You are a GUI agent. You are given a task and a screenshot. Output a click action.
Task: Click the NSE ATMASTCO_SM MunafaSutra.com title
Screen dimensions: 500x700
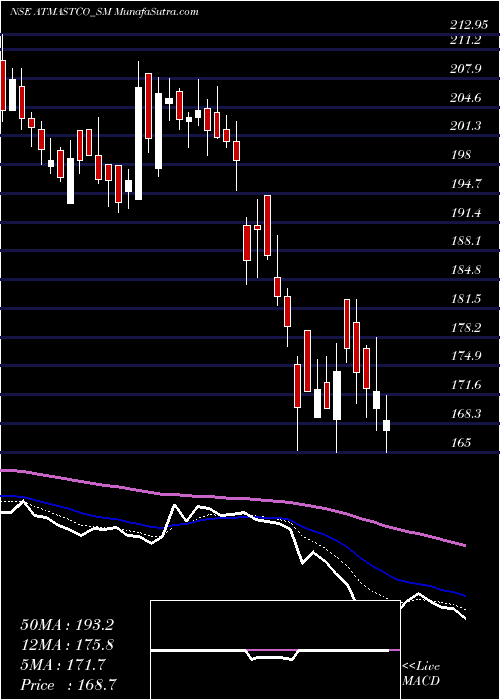[x=104, y=12]
